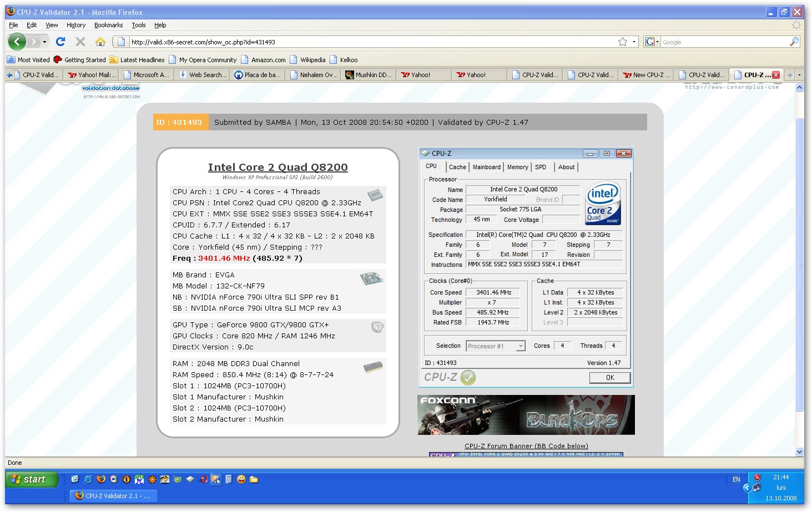The width and height of the screenshot is (812, 512).
Task: Click in the Google search box
Action: [x=724, y=42]
